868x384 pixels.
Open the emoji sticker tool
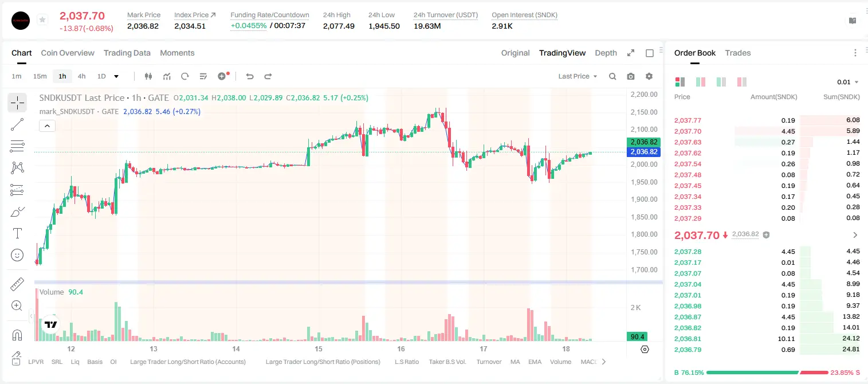tap(17, 255)
